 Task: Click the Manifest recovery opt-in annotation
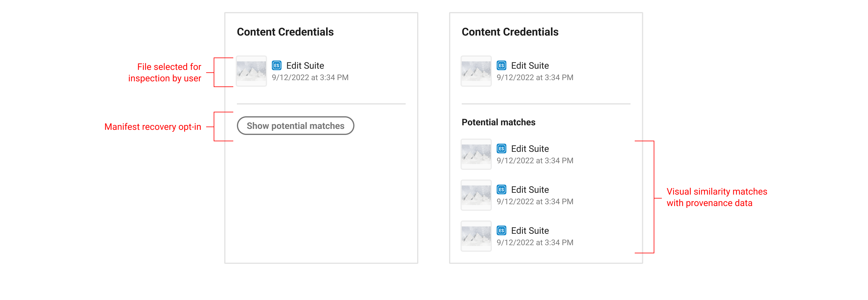[153, 127]
